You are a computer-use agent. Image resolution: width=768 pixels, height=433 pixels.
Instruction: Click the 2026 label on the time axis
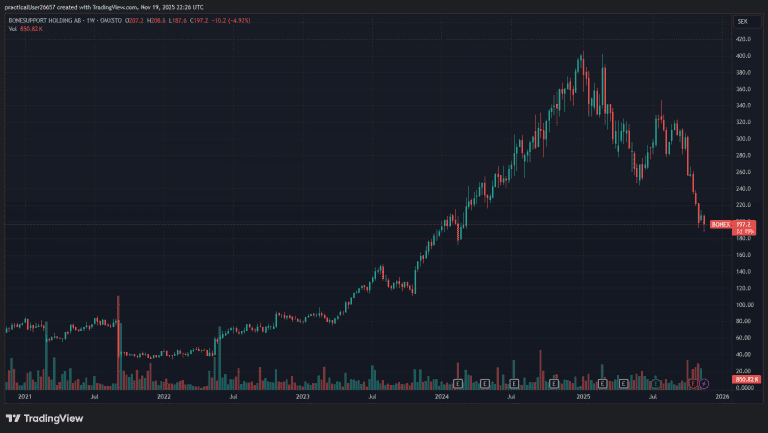tap(722, 397)
